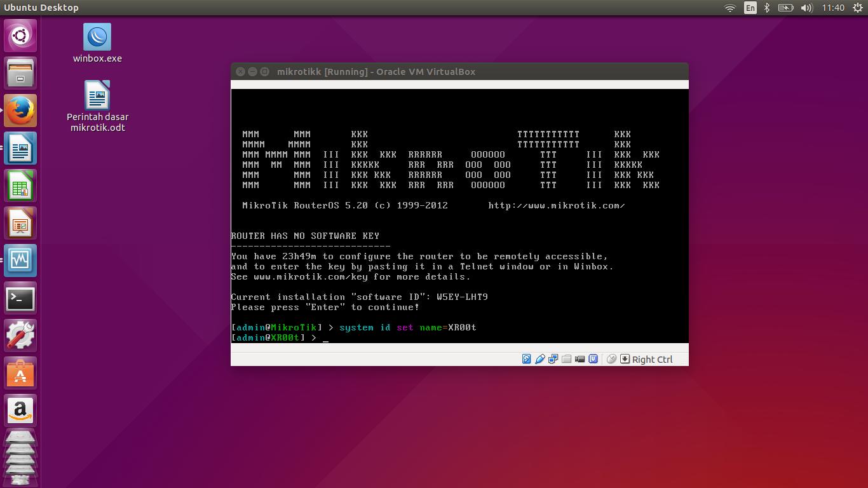Image resolution: width=868 pixels, height=488 pixels.
Task: Close the mikrotikk VirtualBox window
Action: 240,72
